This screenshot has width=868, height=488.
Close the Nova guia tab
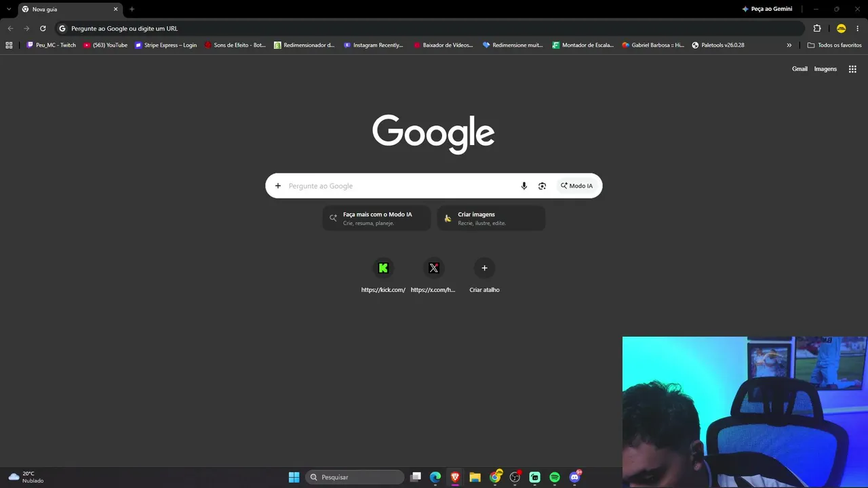click(x=115, y=9)
